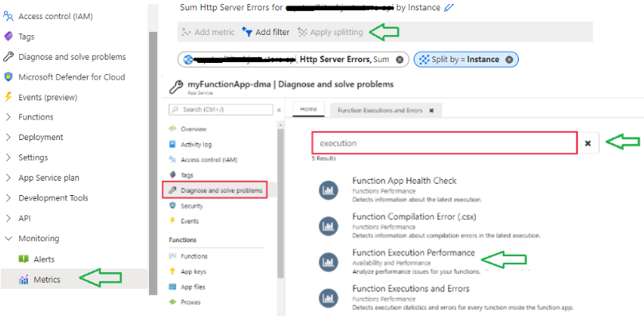Screen dimensions: 644x316
Task: Click the Search (Ctrl+/) box in inner menu
Action: pyautogui.click(x=221, y=110)
